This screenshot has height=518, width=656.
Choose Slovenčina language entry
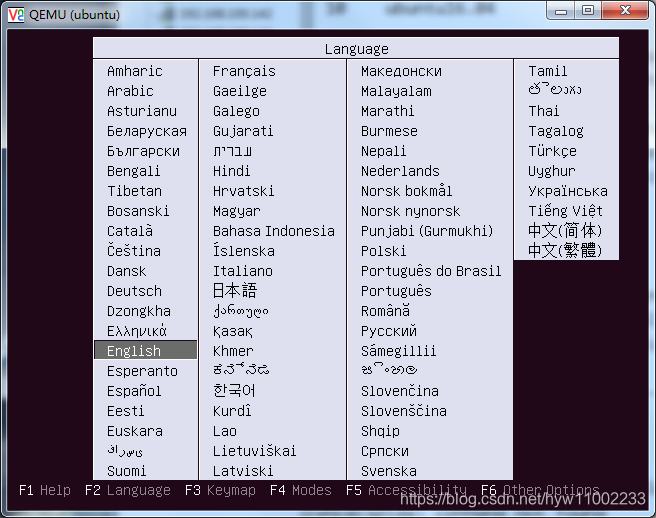point(400,391)
